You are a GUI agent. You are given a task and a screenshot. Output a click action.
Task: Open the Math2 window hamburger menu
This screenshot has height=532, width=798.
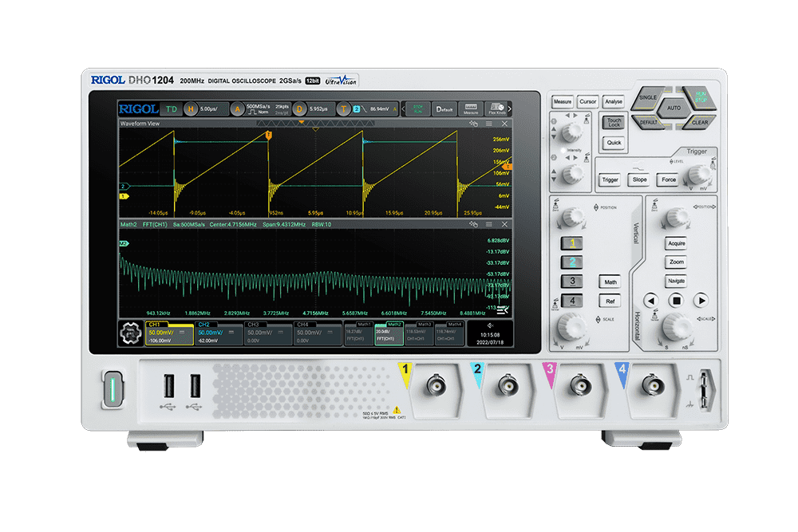pyautogui.click(x=488, y=226)
